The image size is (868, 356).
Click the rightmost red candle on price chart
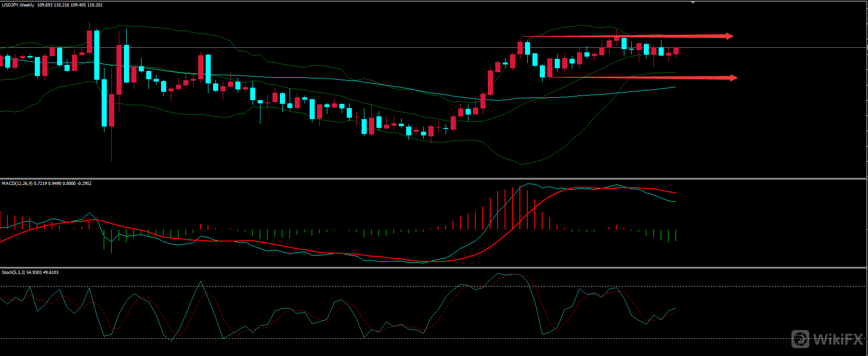click(x=676, y=51)
